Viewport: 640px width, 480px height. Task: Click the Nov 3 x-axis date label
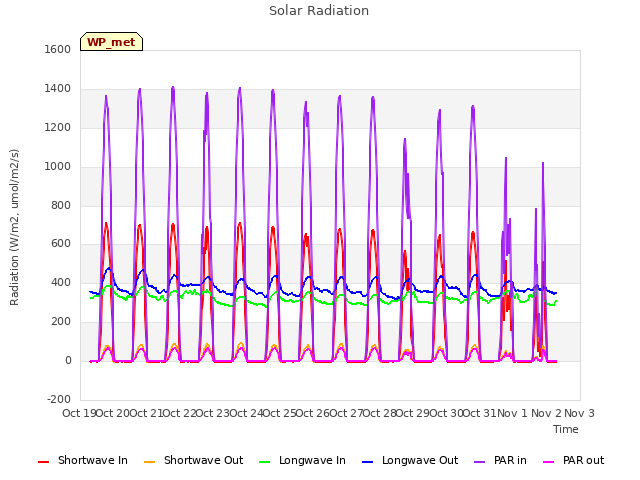point(580,413)
